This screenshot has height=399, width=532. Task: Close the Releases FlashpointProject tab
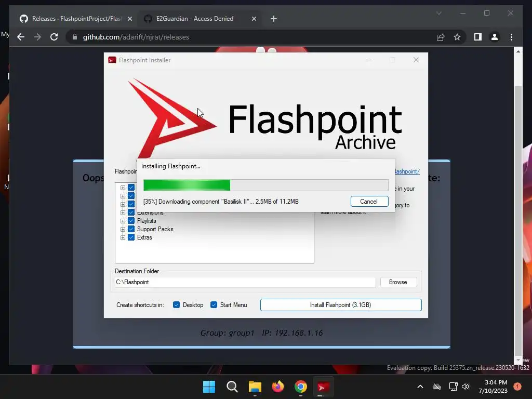[x=129, y=19]
